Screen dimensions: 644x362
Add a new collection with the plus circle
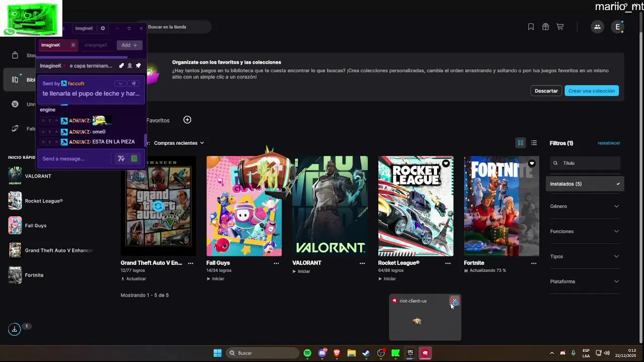click(x=187, y=120)
